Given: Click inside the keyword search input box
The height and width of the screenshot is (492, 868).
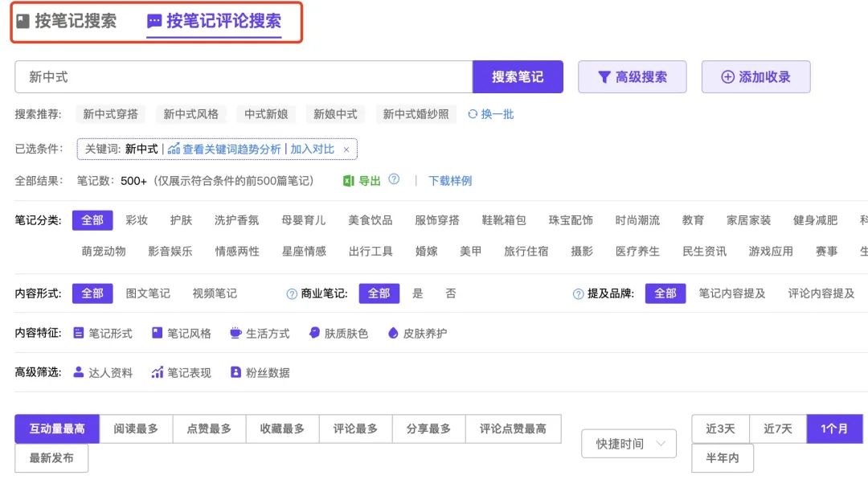Looking at the screenshot, I should pos(241,76).
